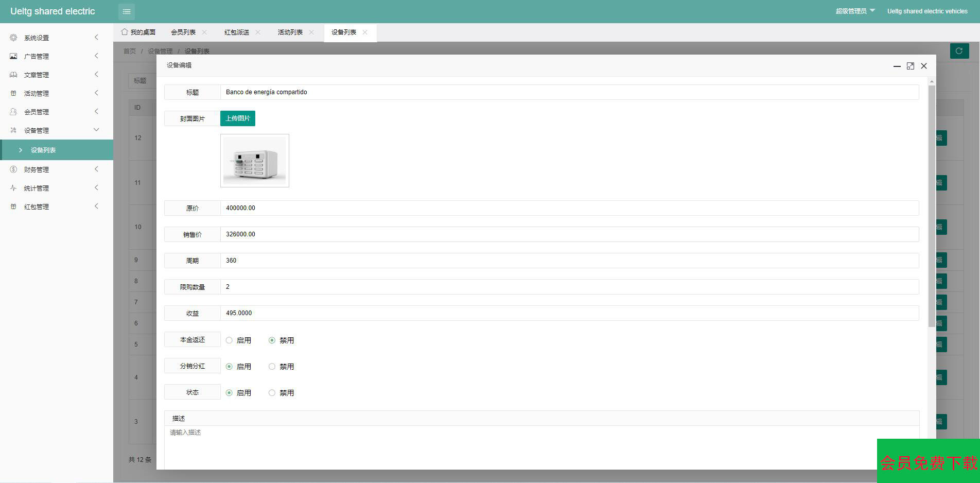Close the 活动列表 tab
Image resolution: width=980 pixels, height=483 pixels.
coord(311,32)
